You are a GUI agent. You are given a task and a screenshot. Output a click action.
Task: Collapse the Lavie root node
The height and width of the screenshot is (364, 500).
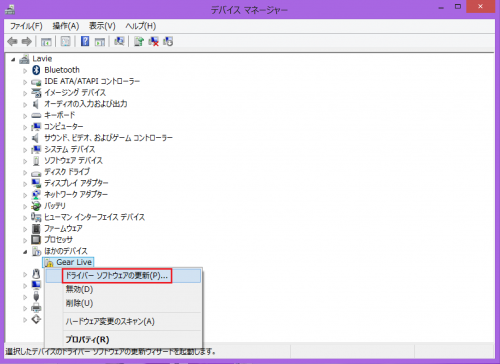[13, 59]
